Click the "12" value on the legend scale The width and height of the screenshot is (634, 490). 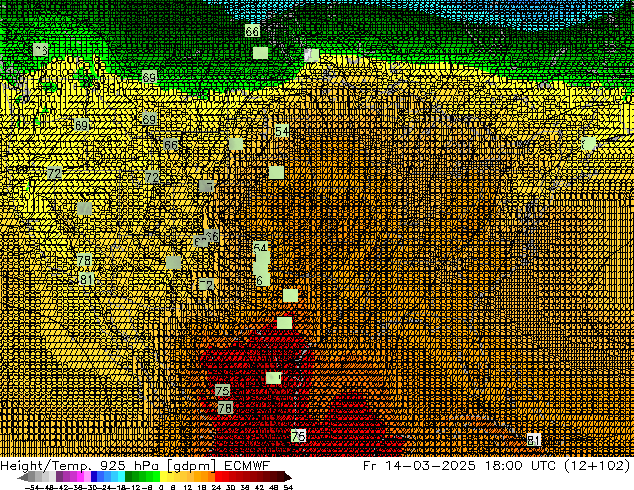188,488
